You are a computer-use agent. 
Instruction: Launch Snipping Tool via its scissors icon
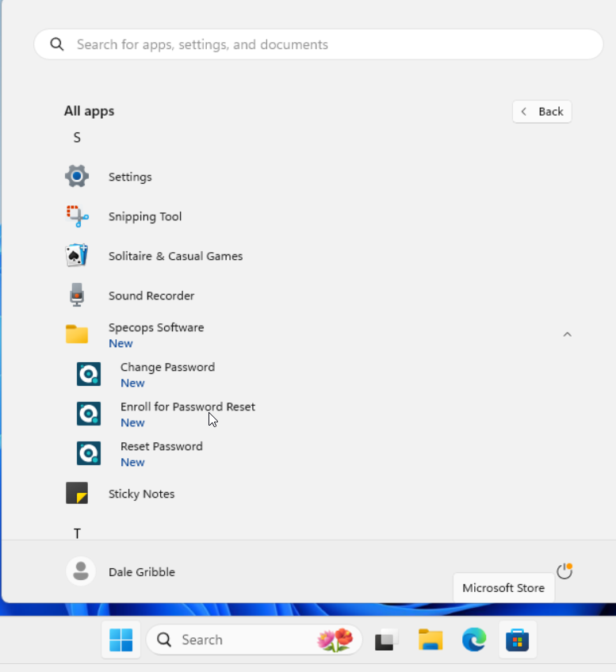pos(77,216)
